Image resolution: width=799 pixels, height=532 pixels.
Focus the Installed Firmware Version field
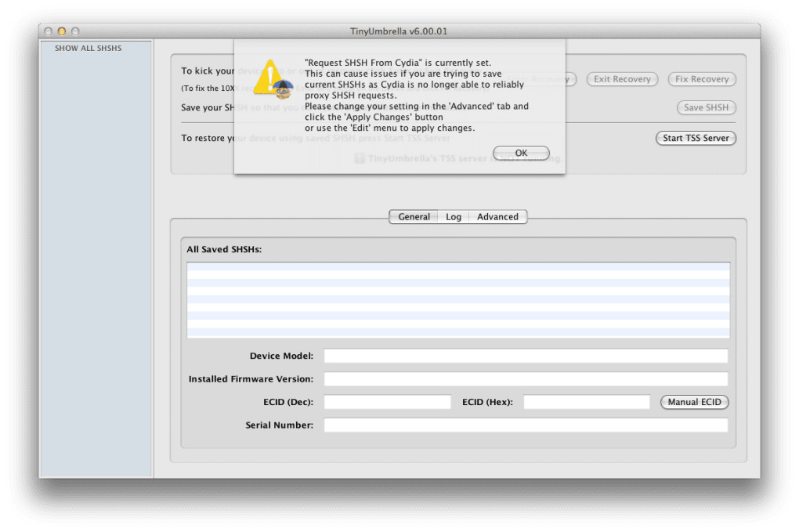click(526, 378)
